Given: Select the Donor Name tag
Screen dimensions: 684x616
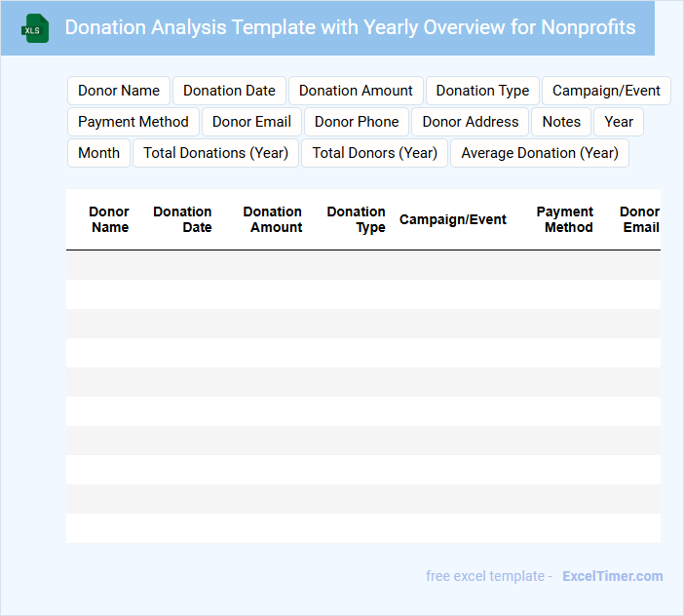Looking at the screenshot, I should (x=119, y=91).
